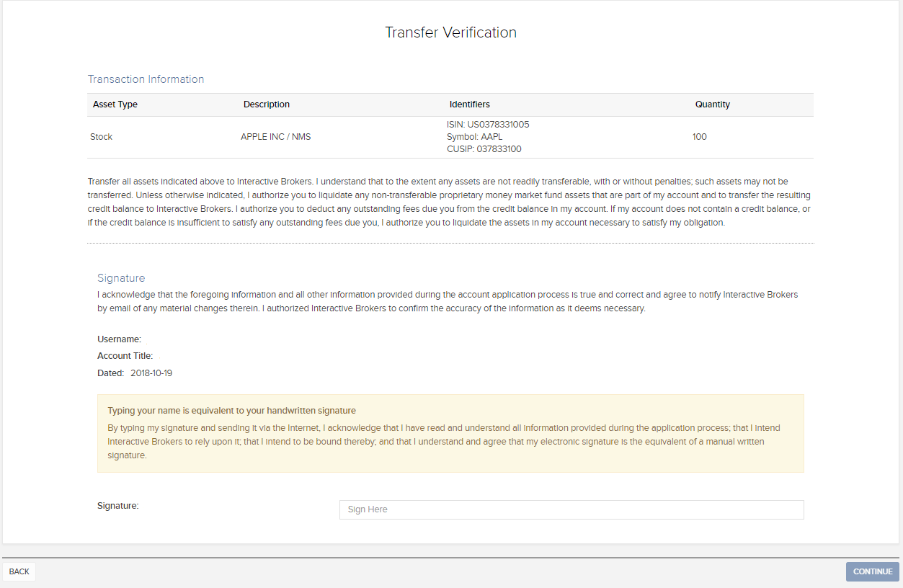Click 'Typing your name is equivalent' notice heading
The width and height of the screenshot is (903, 588).
232,411
